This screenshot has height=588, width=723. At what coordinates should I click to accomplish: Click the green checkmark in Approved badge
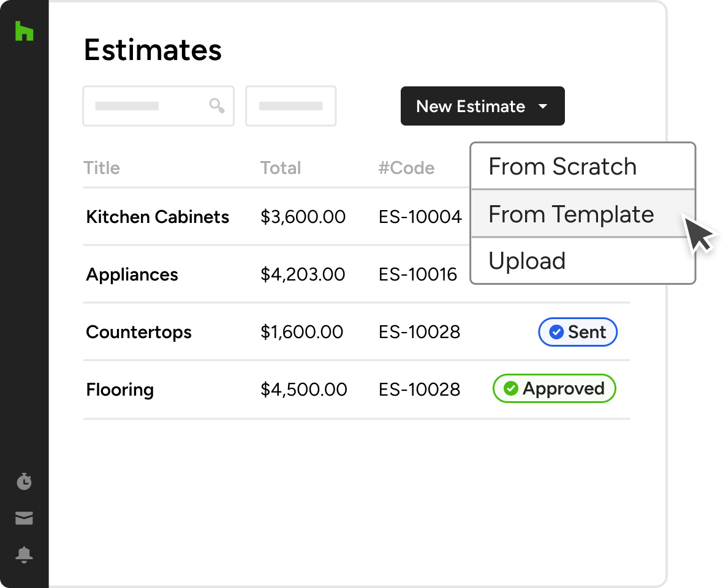point(510,388)
